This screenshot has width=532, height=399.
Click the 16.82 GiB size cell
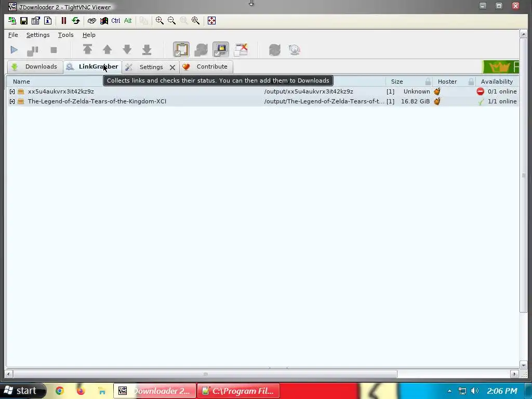coord(415,101)
